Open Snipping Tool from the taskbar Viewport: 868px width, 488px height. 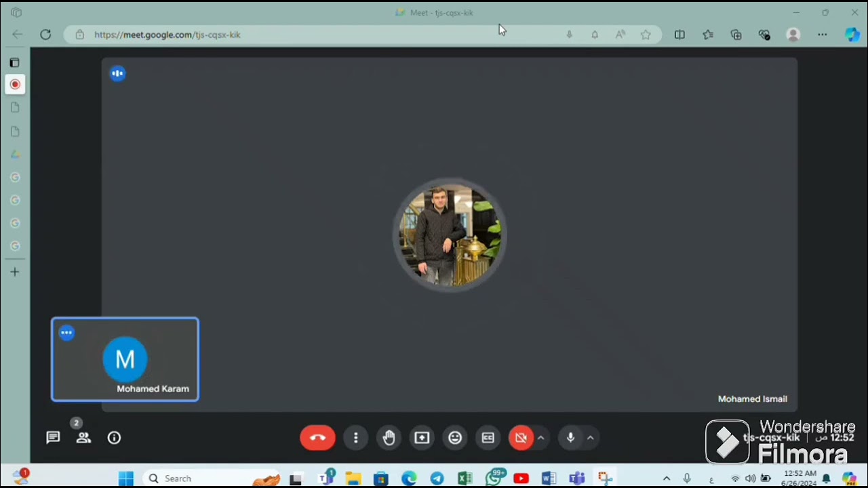tap(605, 479)
